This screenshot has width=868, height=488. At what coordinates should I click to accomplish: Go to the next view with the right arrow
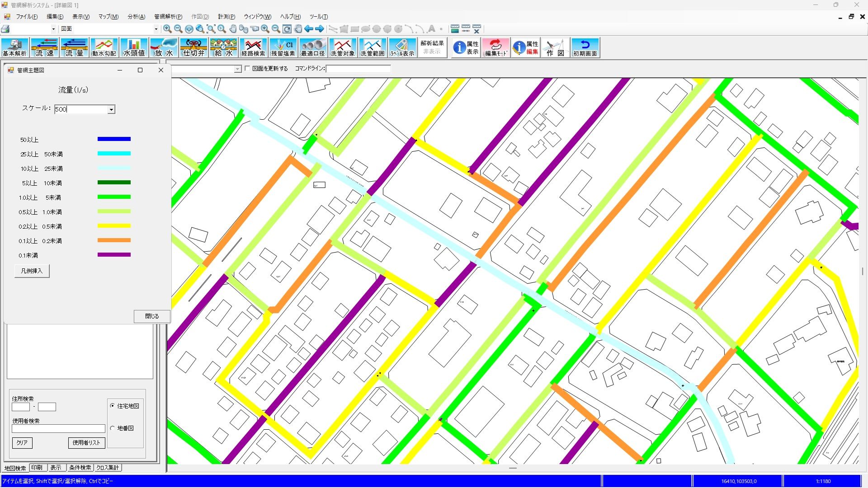pyautogui.click(x=320, y=29)
